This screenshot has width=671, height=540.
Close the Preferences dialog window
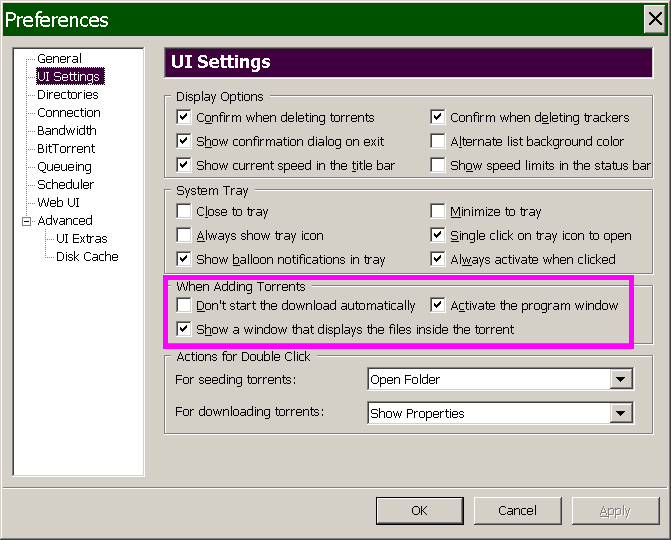[655, 19]
